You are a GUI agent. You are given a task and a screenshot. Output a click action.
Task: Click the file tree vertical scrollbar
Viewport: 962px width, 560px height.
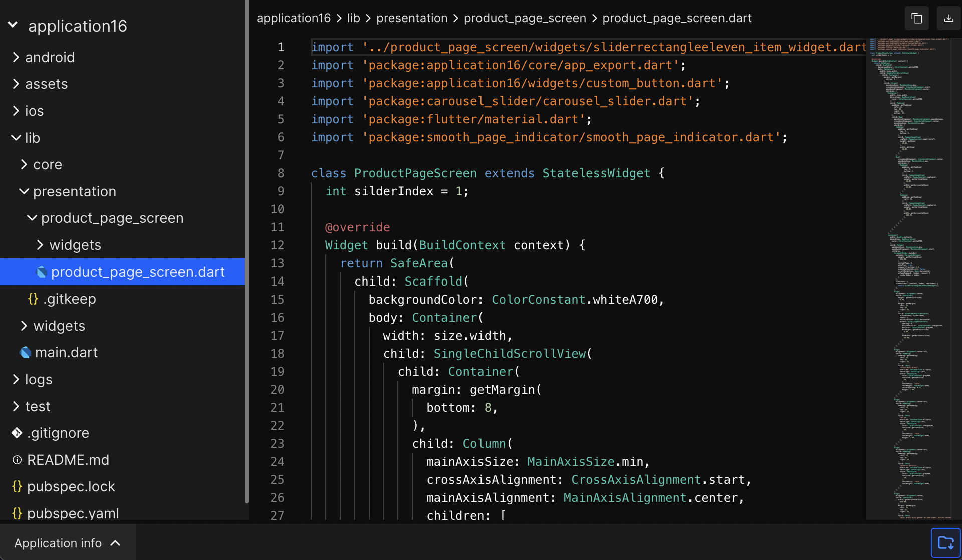(x=246, y=250)
